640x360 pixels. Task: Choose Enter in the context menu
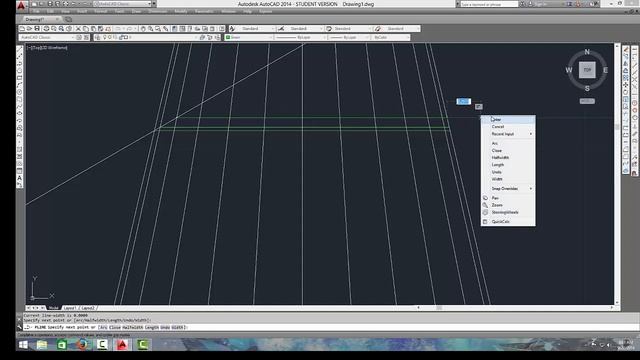point(508,119)
